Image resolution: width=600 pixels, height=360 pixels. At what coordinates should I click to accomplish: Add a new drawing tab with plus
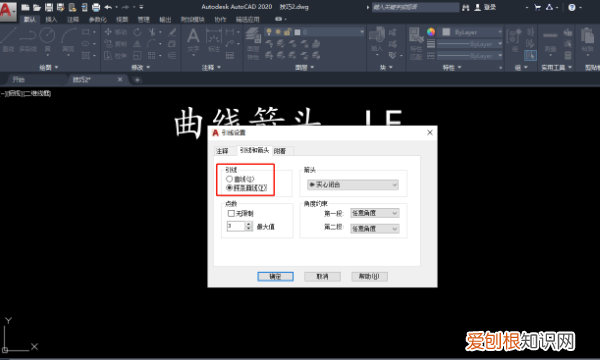[137, 80]
